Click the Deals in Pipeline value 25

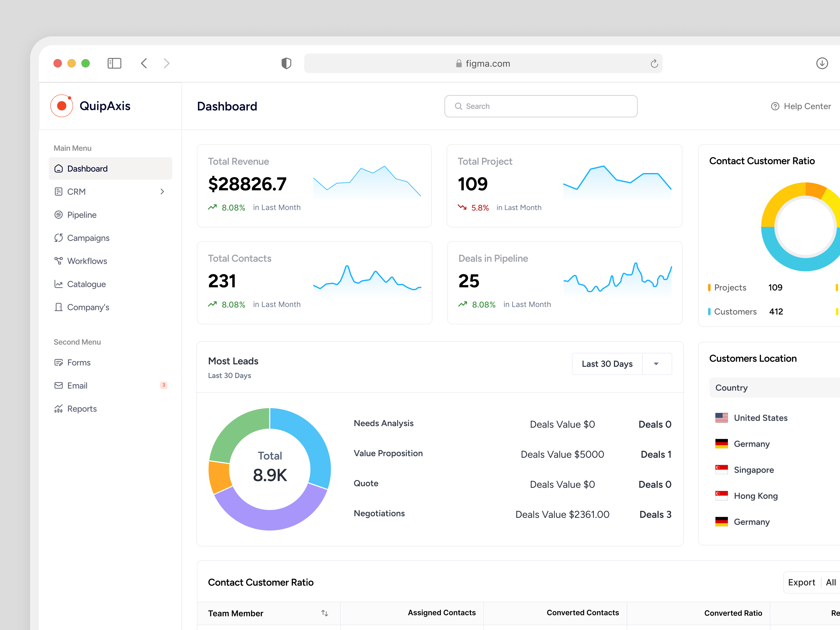click(469, 281)
